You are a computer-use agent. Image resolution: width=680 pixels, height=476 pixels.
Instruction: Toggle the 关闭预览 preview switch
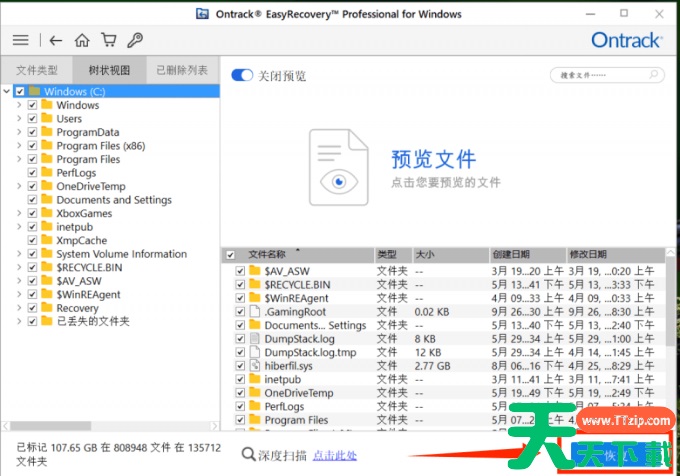[242, 75]
